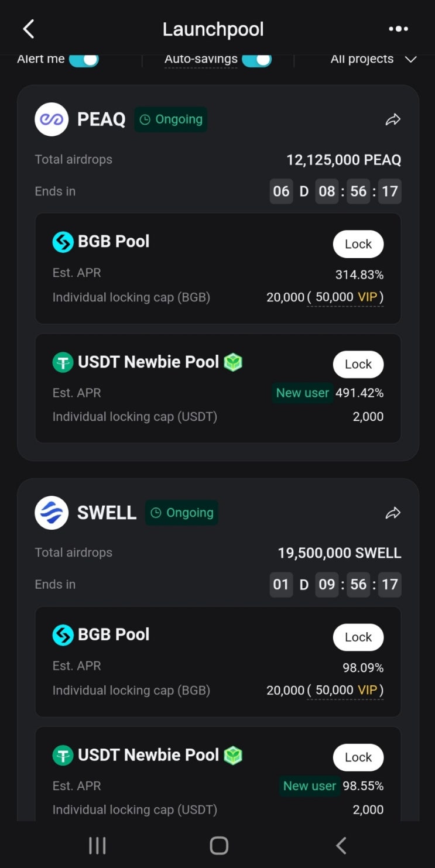
Task: Lock in the SWELL USDT Newbie Pool
Action: click(358, 757)
